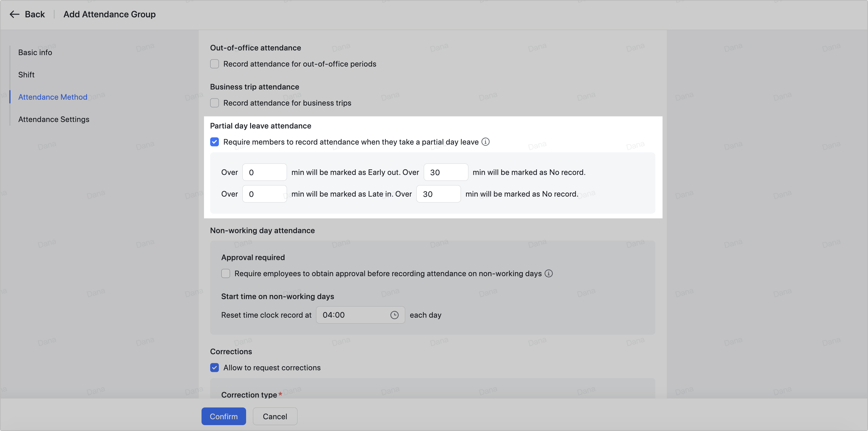Click info icon beside partial day leave
Image resolution: width=868 pixels, height=431 pixels.
coord(485,142)
